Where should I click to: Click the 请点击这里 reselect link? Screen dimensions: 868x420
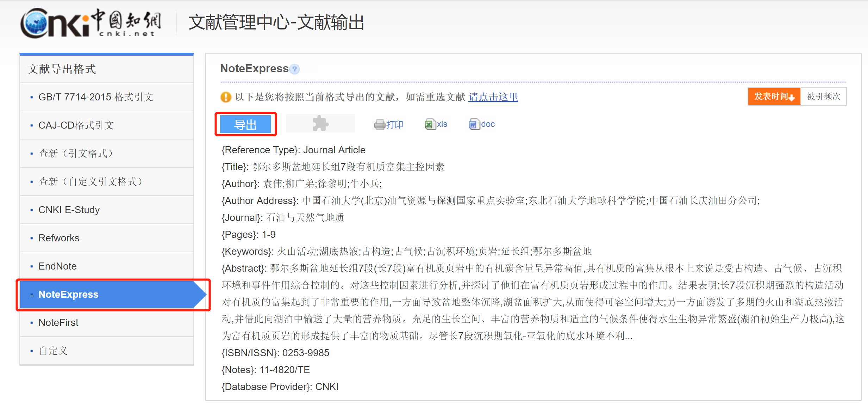pyautogui.click(x=493, y=97)
